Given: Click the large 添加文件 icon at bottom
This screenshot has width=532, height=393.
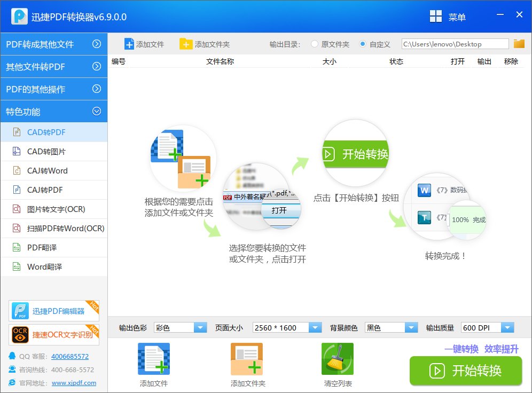Looking at the screenshot, I should [154, 359].
